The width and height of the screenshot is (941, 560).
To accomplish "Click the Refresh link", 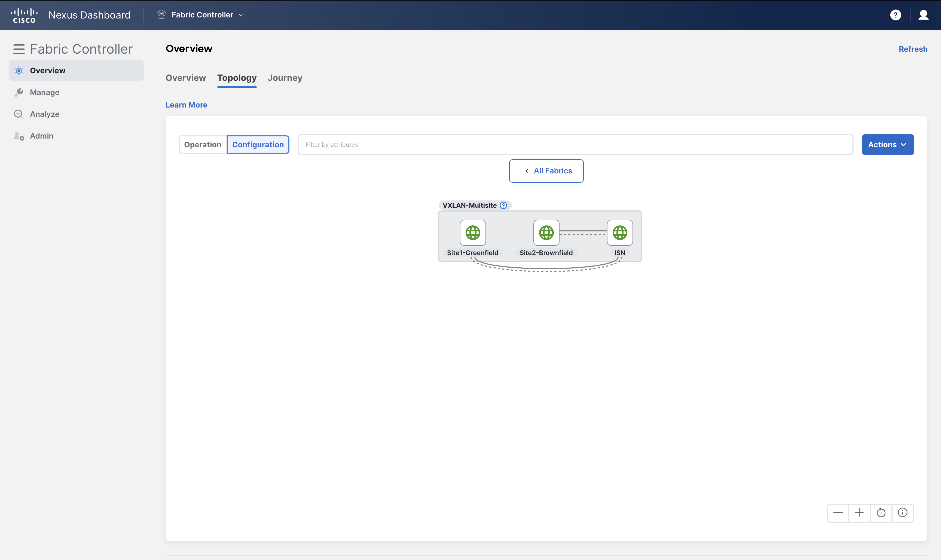I will tap(913, 49).
